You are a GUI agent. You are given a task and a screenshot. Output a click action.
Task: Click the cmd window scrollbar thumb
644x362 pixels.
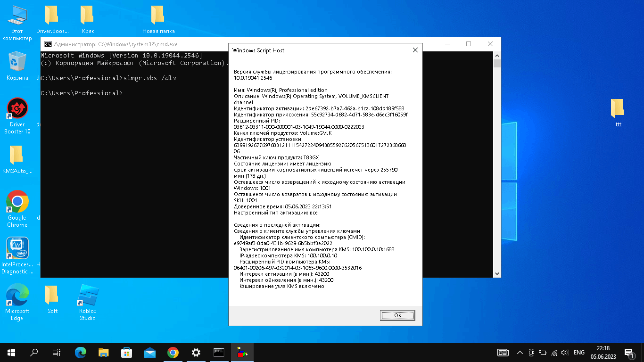[497, 64]
